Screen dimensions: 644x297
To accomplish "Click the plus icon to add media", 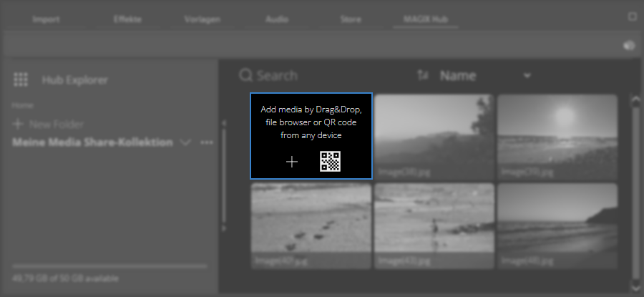I will click(x=292, y=162).
